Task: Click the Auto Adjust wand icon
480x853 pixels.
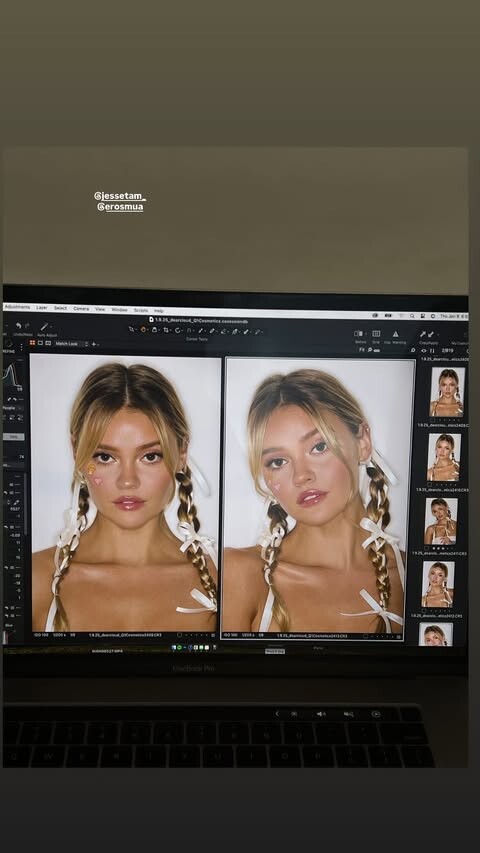Action: [44, 326]
